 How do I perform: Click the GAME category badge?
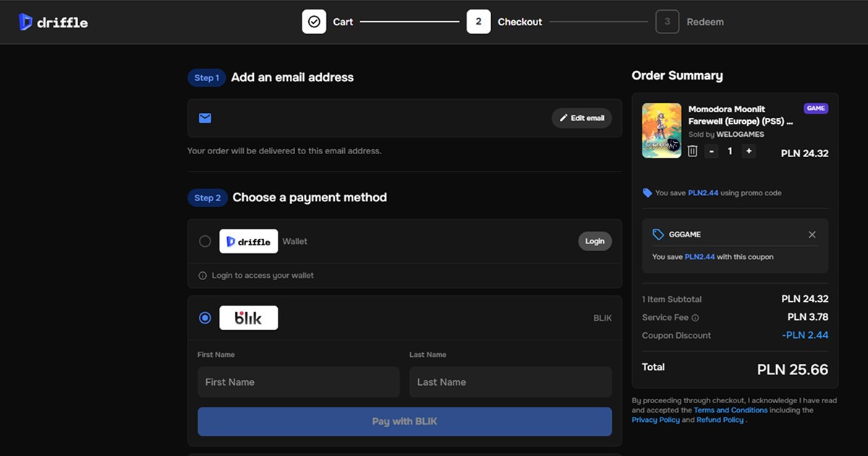[x=816, y=109]
